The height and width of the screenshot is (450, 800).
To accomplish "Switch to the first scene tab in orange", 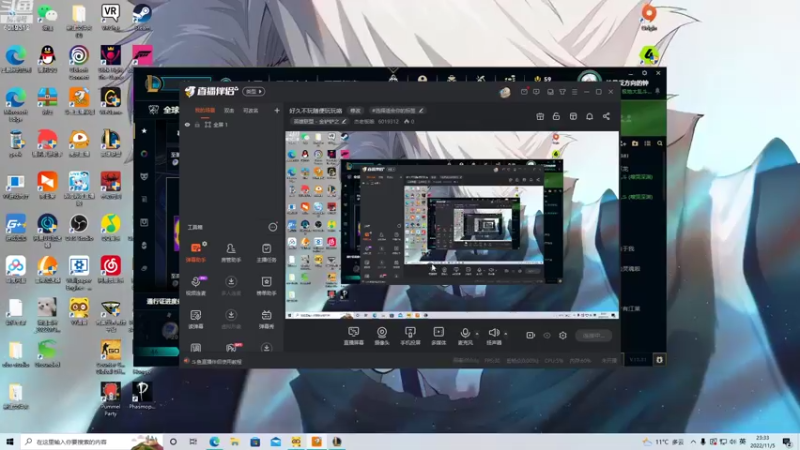I will [x=205, y=111].
